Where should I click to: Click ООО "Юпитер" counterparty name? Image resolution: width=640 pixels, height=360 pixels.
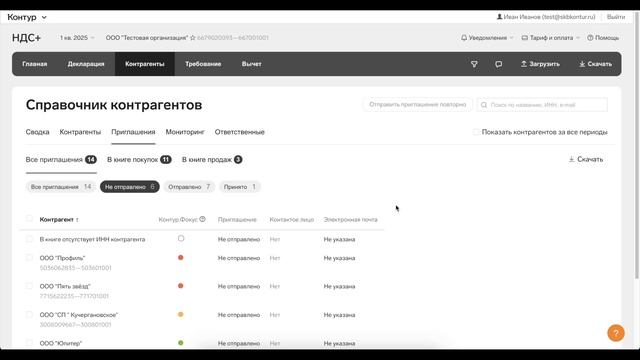[x=61, y=343]
